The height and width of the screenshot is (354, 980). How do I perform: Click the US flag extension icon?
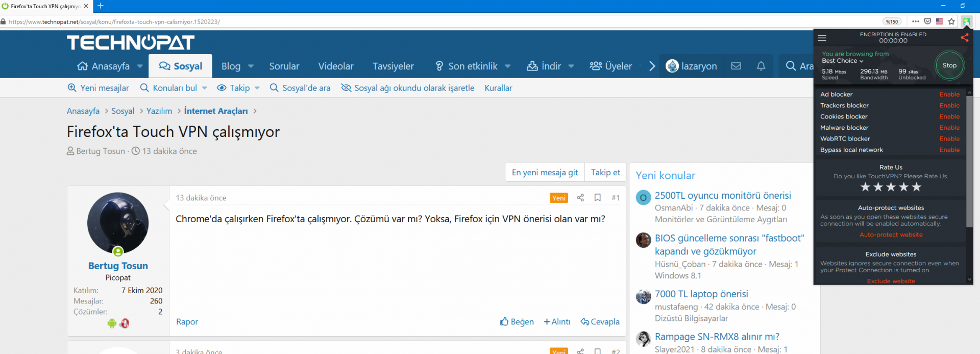point(940,21)
